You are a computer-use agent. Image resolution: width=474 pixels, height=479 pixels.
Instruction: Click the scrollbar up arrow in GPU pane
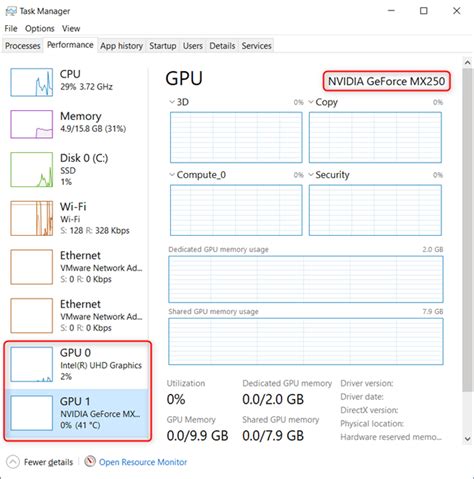(467, 62)
